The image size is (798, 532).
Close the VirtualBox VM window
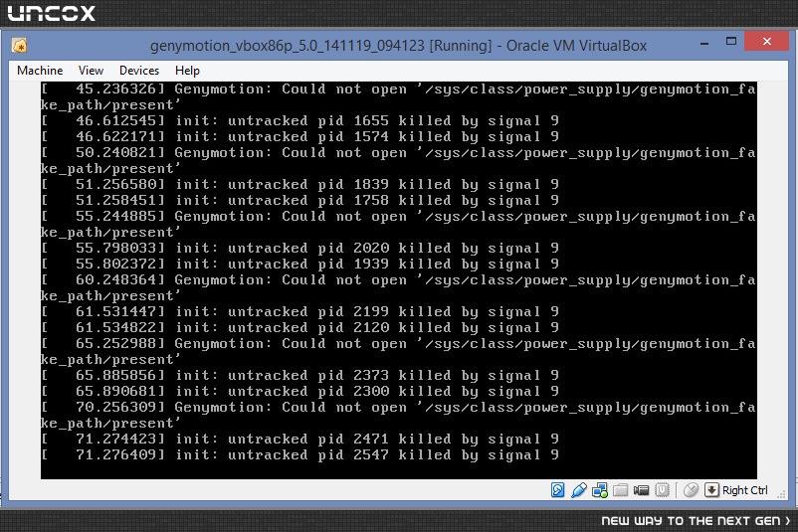tap(767, 41)
